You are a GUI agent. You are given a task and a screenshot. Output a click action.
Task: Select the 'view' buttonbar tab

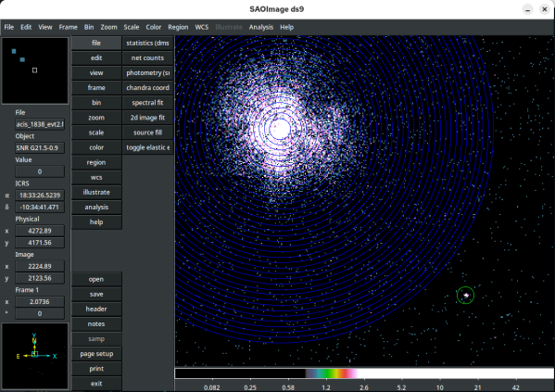(96, 72)
